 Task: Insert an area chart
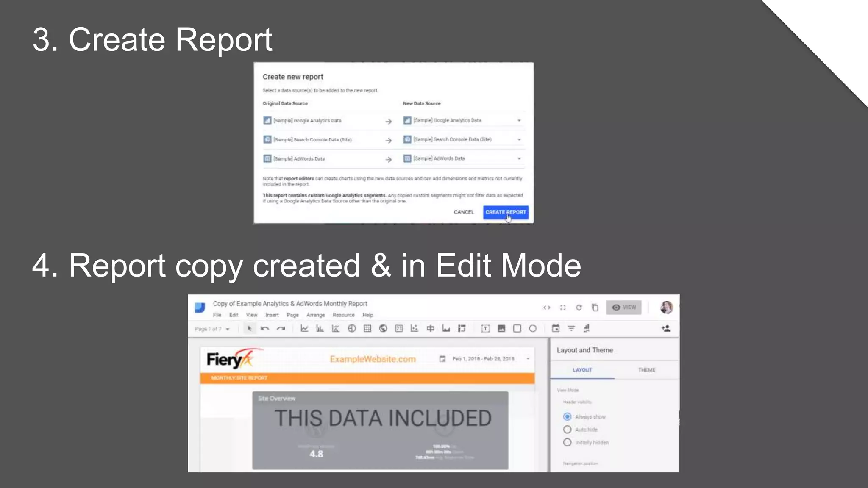point(446,328)
